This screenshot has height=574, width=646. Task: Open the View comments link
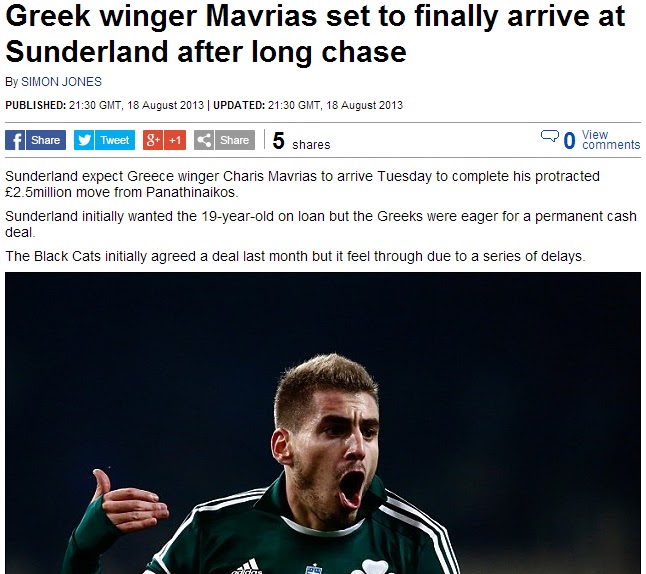click(611, 140)
